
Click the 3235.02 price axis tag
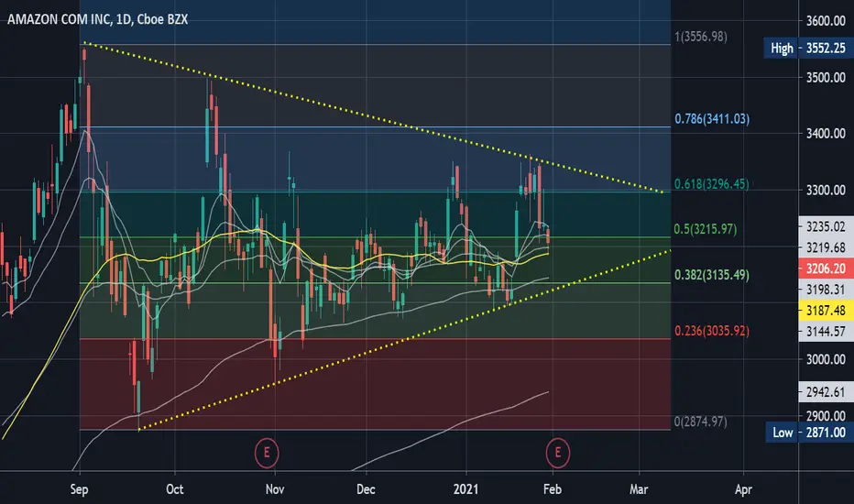click(826, 226)
